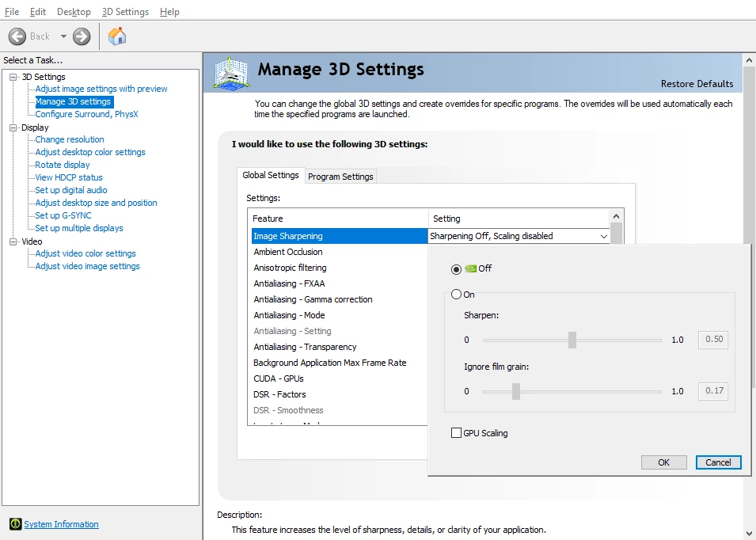Open Adjust video image settings
The height and width of the screenshot is (540, 756).
[87, 266]
